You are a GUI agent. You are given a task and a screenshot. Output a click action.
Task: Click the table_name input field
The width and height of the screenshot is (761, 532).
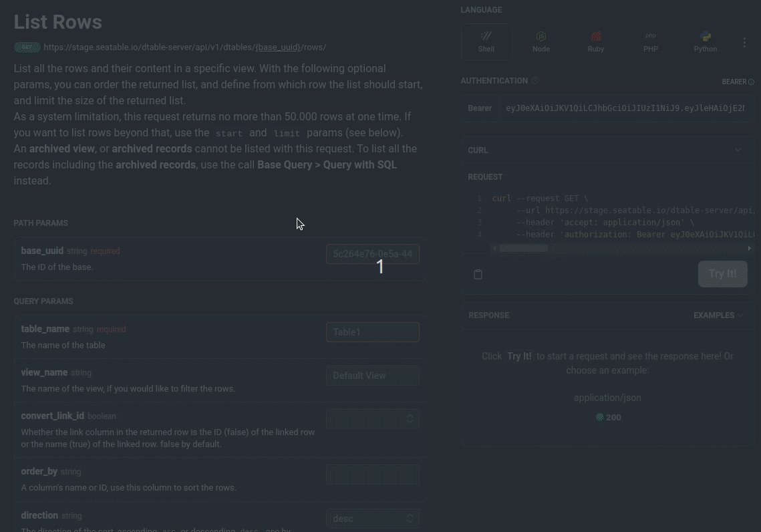pyautogui.click(x=373, y=332)
